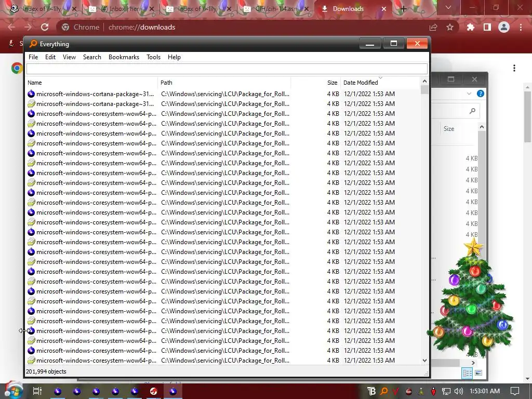Viewport: 532px width, 399px height.
Task: Click the first bookmarks bar icon
Action: pos(11,44)
